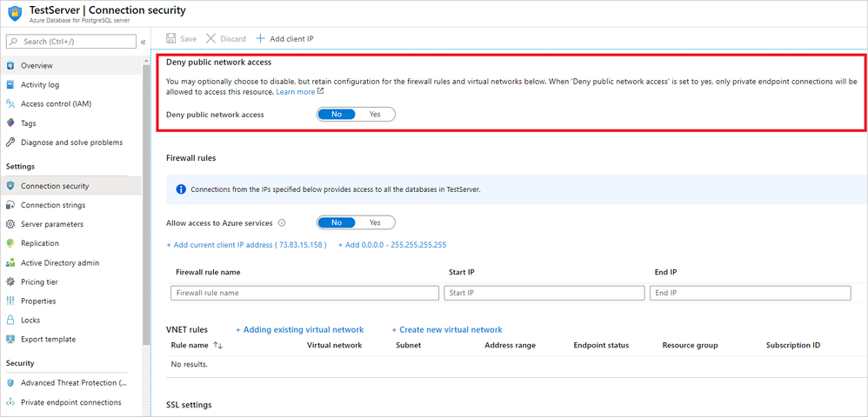Click the Activity log icon
868x417 pixels.
pos(10,84)
